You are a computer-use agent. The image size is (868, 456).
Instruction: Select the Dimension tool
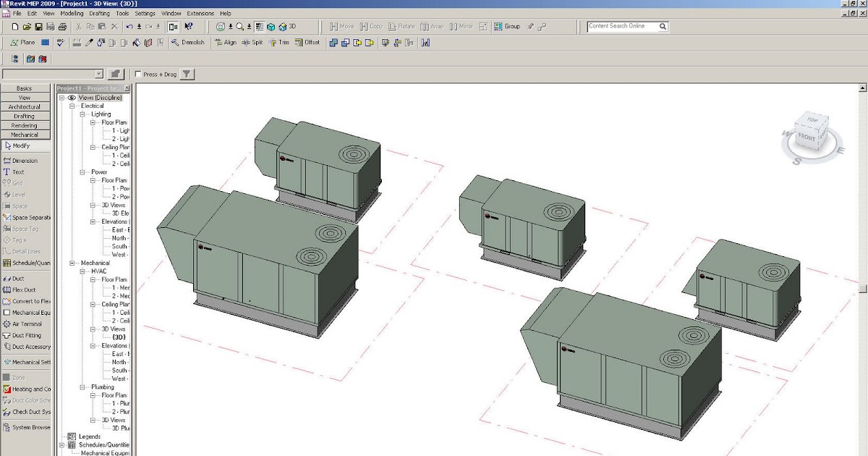(x=20, y=161)
